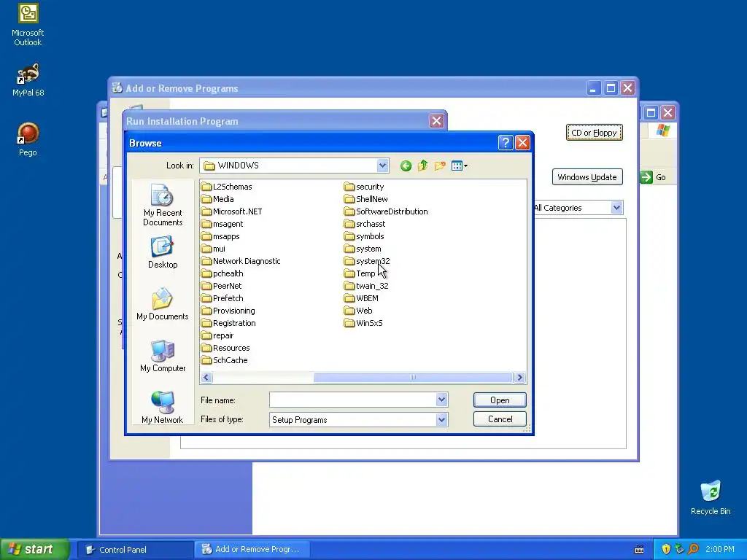The height and width of the screenshot is (560, 747).
Task: Select the security folder
Action: pyautogui.click(x=364, y=187)
